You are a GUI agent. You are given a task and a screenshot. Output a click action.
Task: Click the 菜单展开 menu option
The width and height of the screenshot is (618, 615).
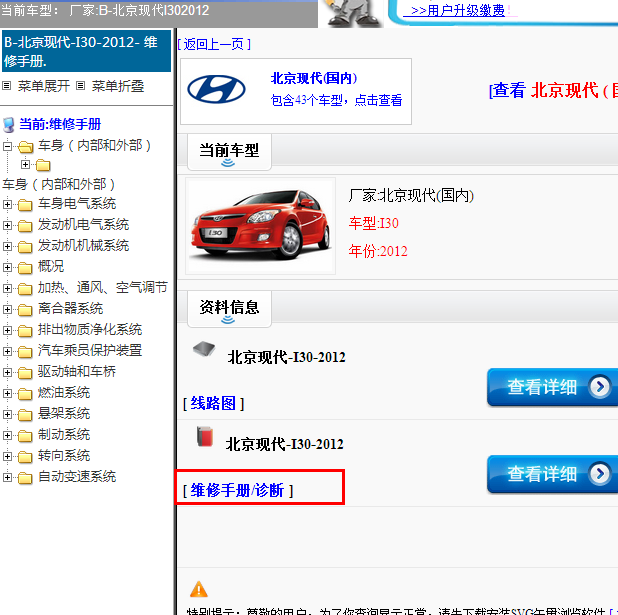(43, 86)
